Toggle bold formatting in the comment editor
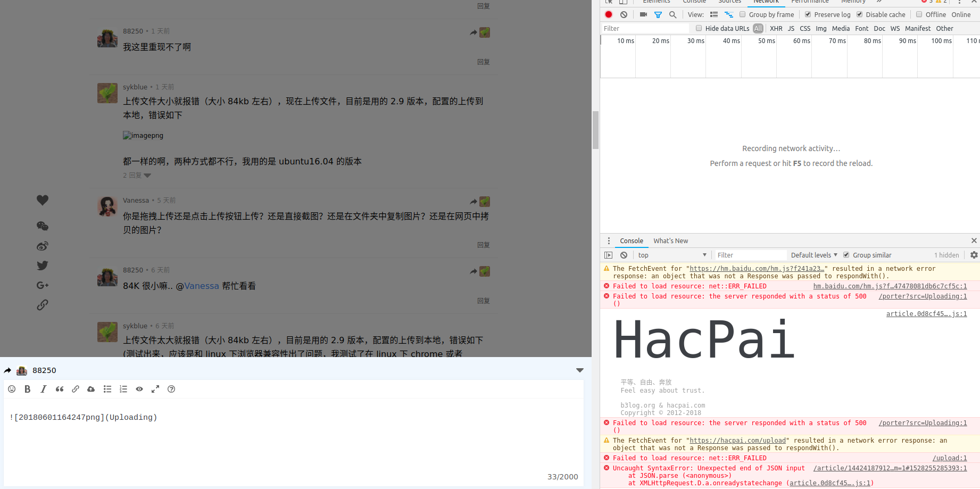 (x=28, y=389)
